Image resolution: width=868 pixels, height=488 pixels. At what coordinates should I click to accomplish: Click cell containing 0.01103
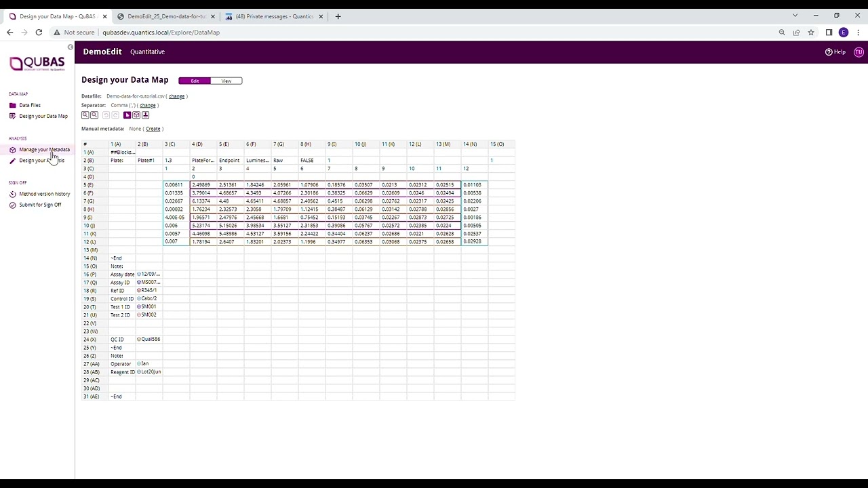[475, 185]
